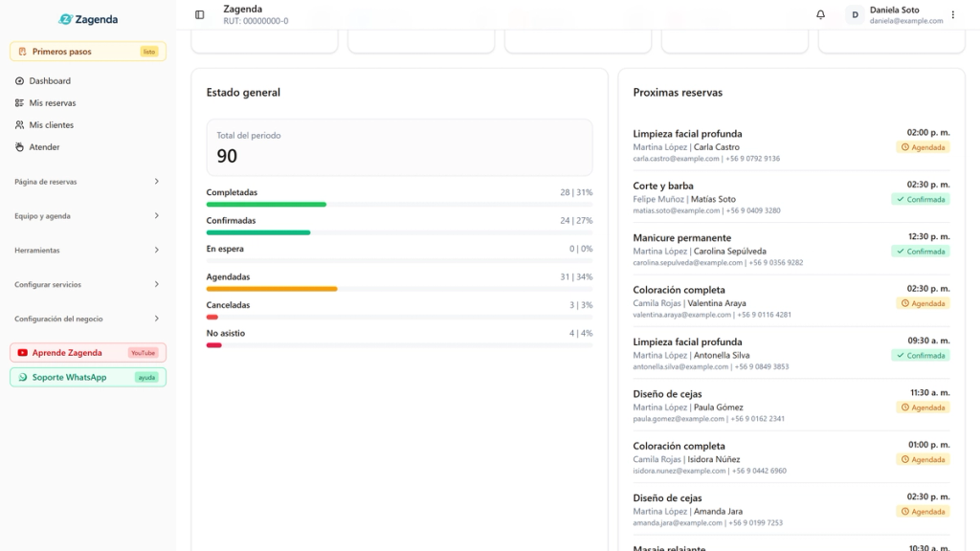This screenshot has width=980, height=551.
Task: Open Amanda Jara's Diseño de cejas reservation
Action: click(x=791, y=510)
